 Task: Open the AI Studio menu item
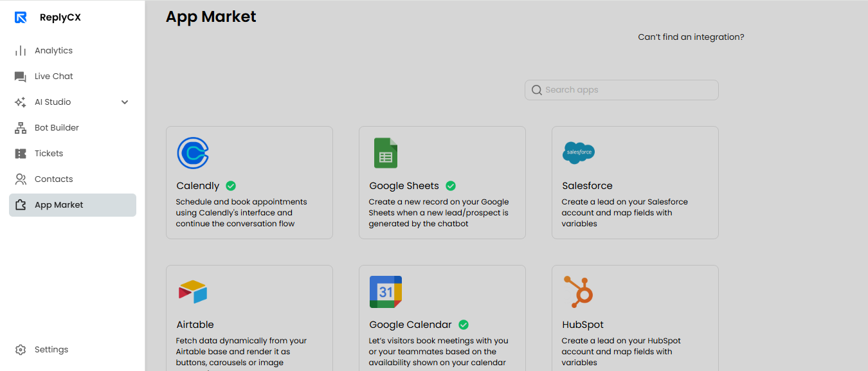73,102
